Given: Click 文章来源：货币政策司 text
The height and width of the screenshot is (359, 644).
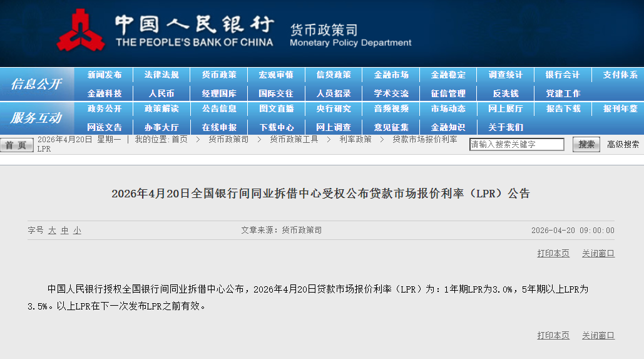Looking at the screenshot, I should (x=282, y=231).
